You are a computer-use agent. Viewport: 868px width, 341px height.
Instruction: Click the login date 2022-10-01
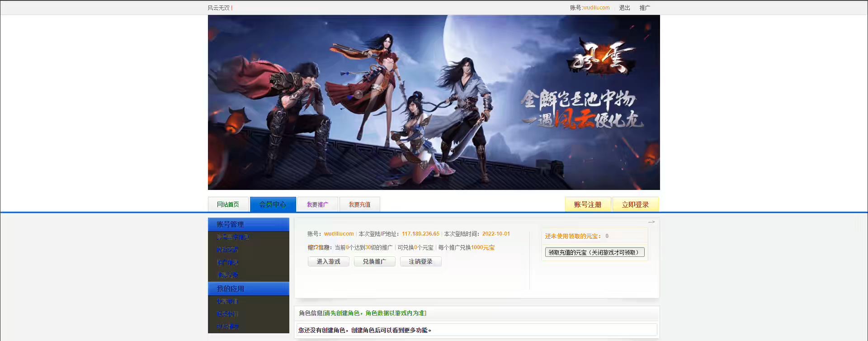pos(496,234)
